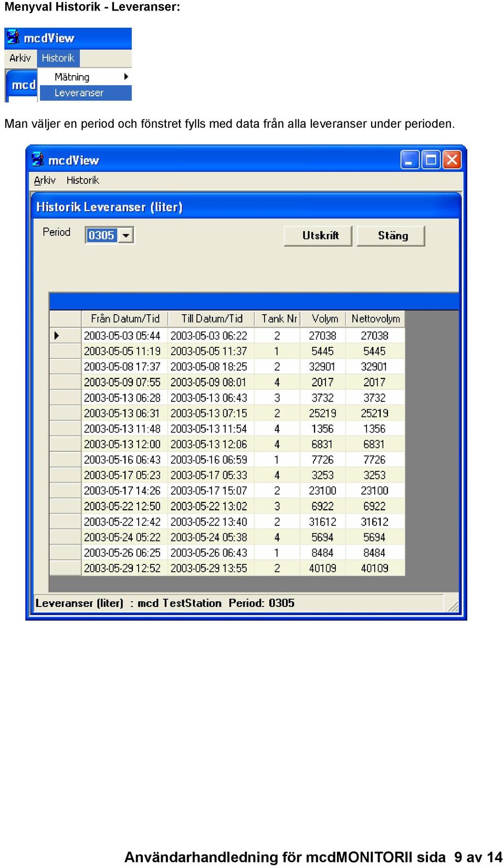Screen dimensions: 504x866
Task: Select cell 2003-05-22 12:50
Action: pyautogui.click(x=125, y=506)
